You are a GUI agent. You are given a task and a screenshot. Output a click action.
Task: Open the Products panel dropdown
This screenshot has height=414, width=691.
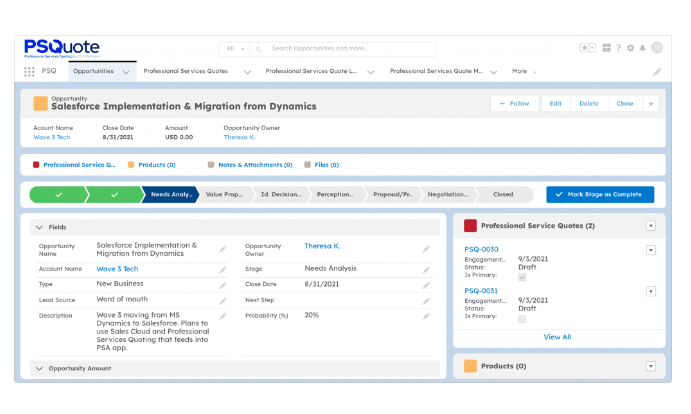coord(651,366)
